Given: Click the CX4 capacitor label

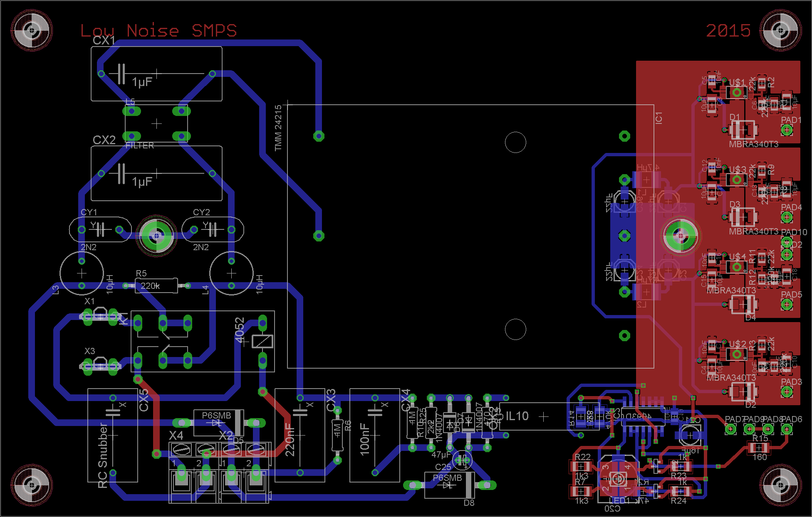Looking at the screenshot, I should (406, 400).
